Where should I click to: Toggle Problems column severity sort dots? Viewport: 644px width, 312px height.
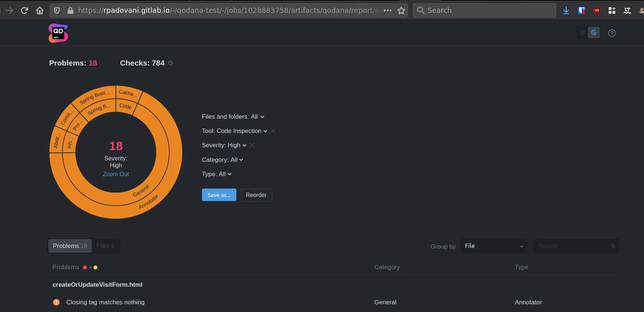90,267
